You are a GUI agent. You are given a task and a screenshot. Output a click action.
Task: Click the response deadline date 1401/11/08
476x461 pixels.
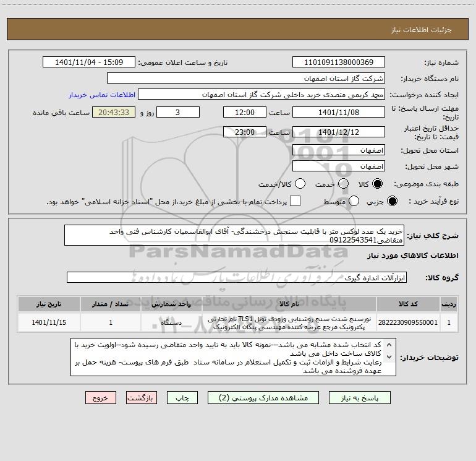tap(339, 112)
